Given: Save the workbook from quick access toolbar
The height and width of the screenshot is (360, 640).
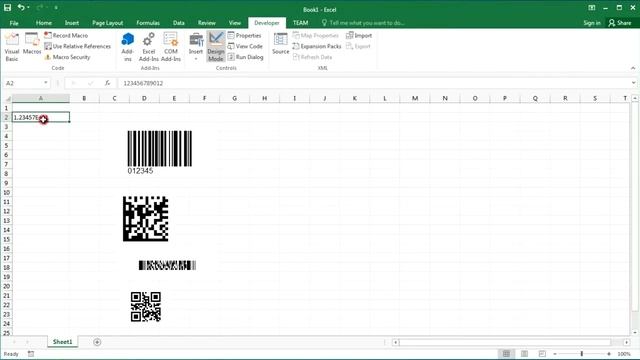Looking at the screenshot, I should coord(7,7).
